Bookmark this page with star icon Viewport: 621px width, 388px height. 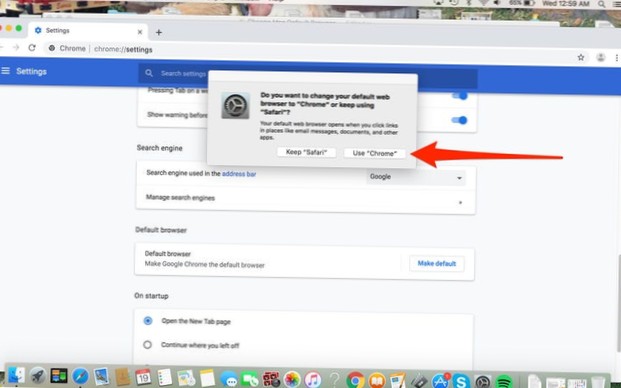pyautogui.click(x=581, y=57)
